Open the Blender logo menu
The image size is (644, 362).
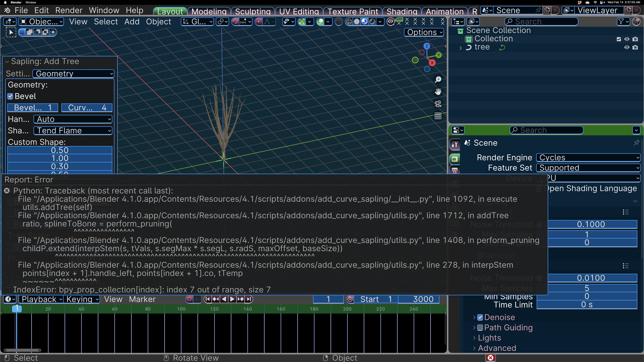(7, 10)
